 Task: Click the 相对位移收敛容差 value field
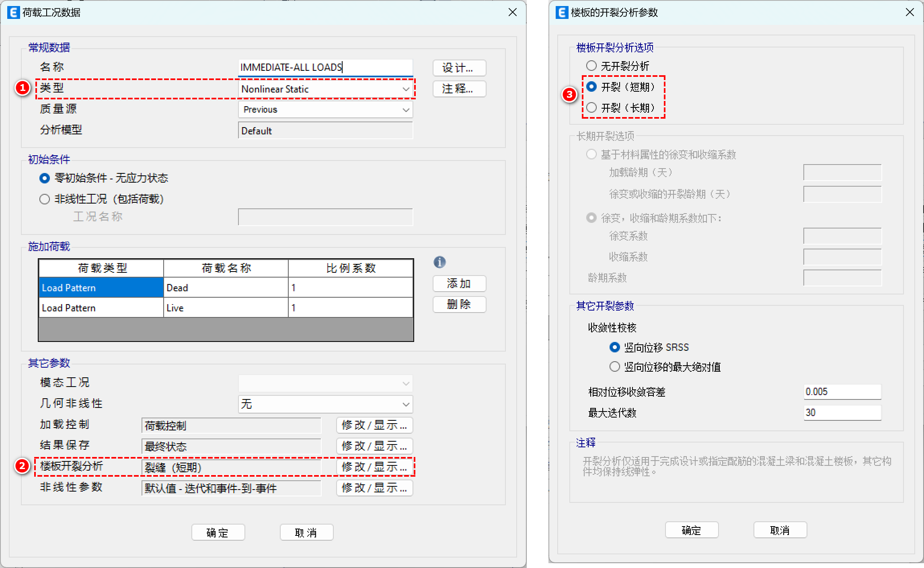(842, 392)
